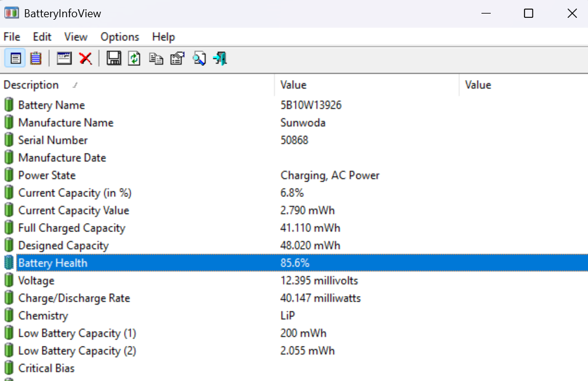Image resolution: width=588 pixels, height=381 pixels.
Task: Click the second Value column header
Action: point(524,85)
